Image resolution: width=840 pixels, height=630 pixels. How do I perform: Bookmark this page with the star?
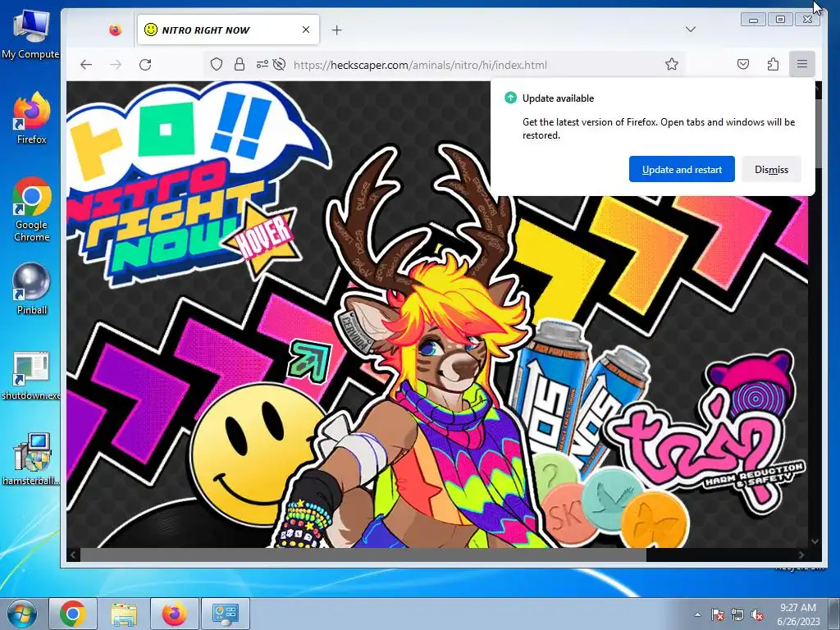click(672, 65)
